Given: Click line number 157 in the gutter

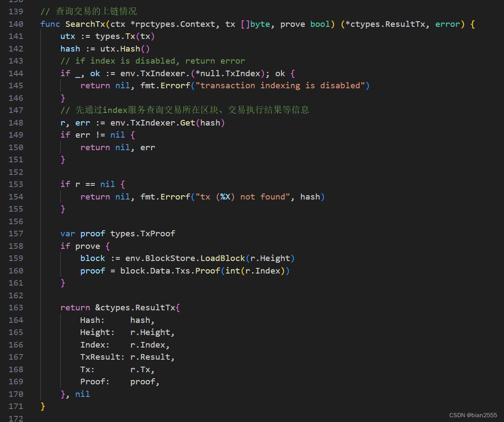Looking at the screenshot, I should 16,234.
